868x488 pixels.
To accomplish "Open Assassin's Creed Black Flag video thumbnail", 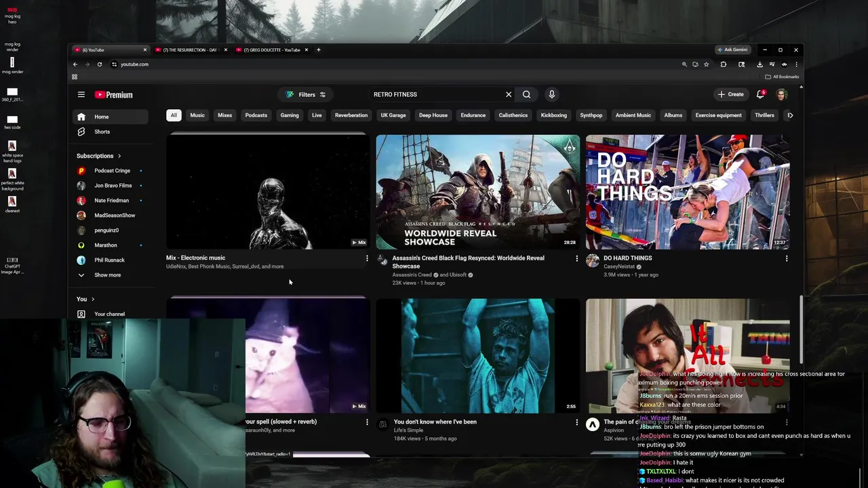I will tap(478, 192).
